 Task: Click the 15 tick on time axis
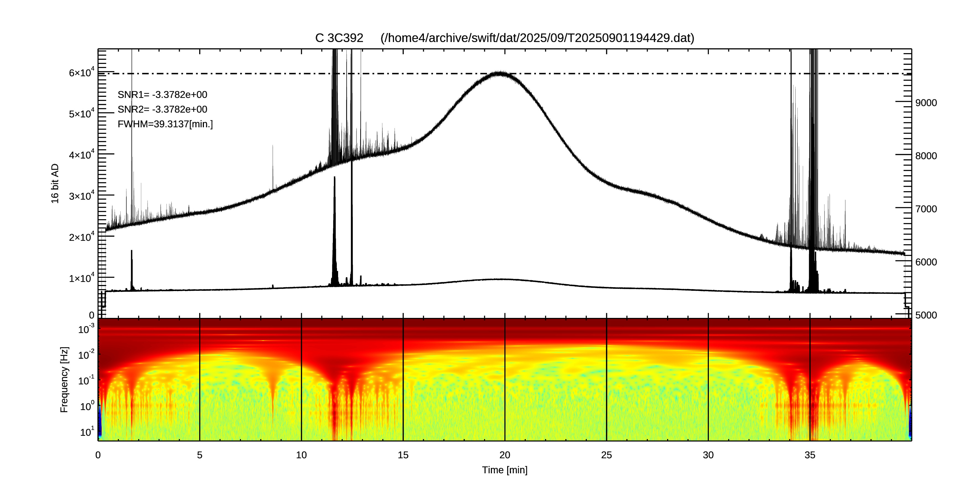point(403,455)
